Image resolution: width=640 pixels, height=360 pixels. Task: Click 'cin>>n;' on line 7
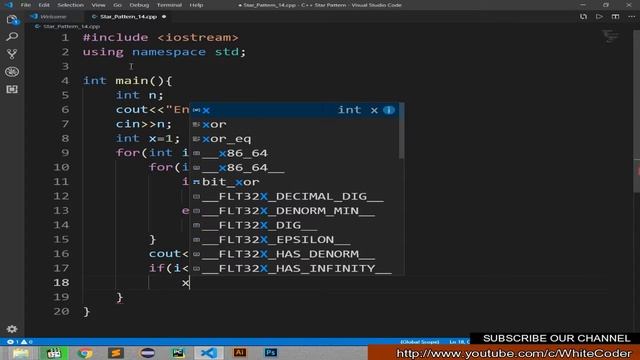144,124
